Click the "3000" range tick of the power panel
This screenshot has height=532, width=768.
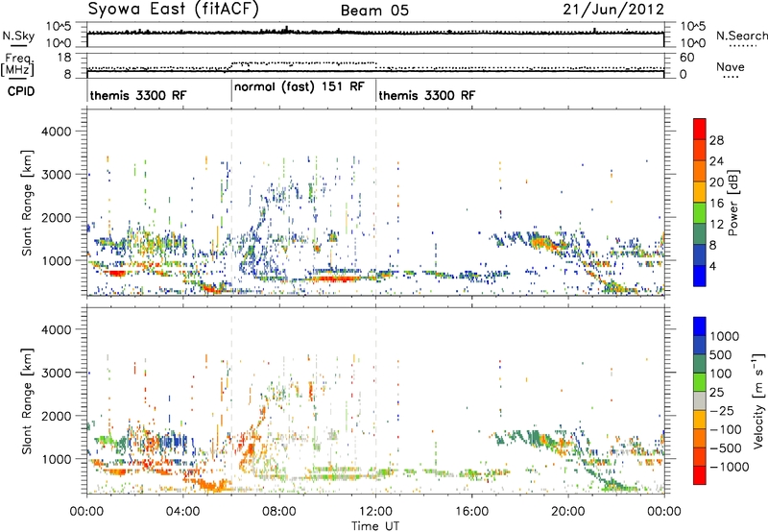point(56,175)
